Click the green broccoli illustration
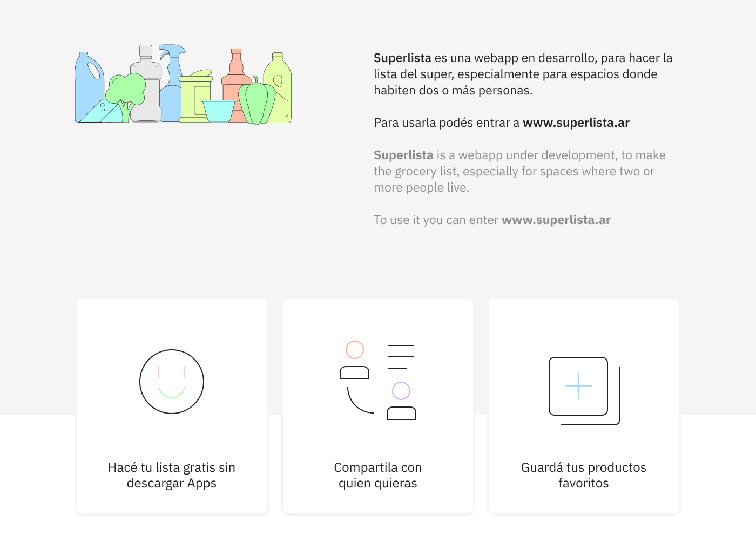The image size is (756, 549). click(126, 89)
